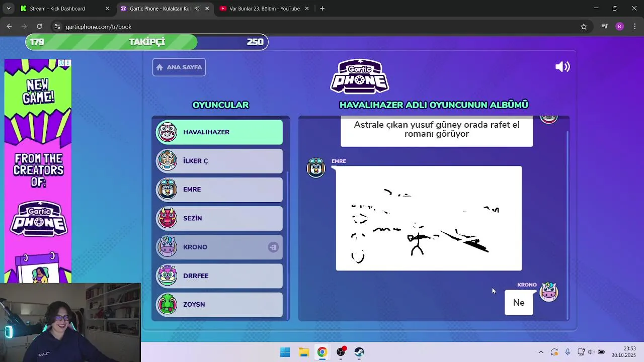Open SEZİN's album
Viewport: 644px width, 362px height.
[219, 218]
